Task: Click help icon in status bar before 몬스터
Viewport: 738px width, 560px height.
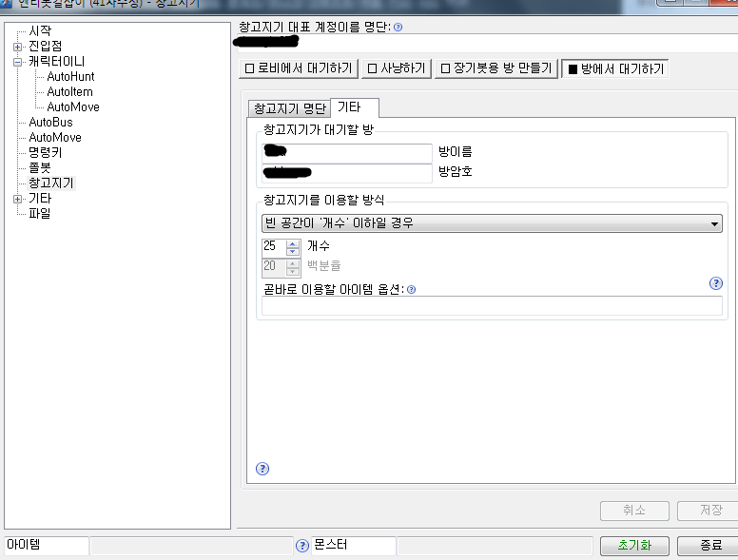Action: (302, 546)
